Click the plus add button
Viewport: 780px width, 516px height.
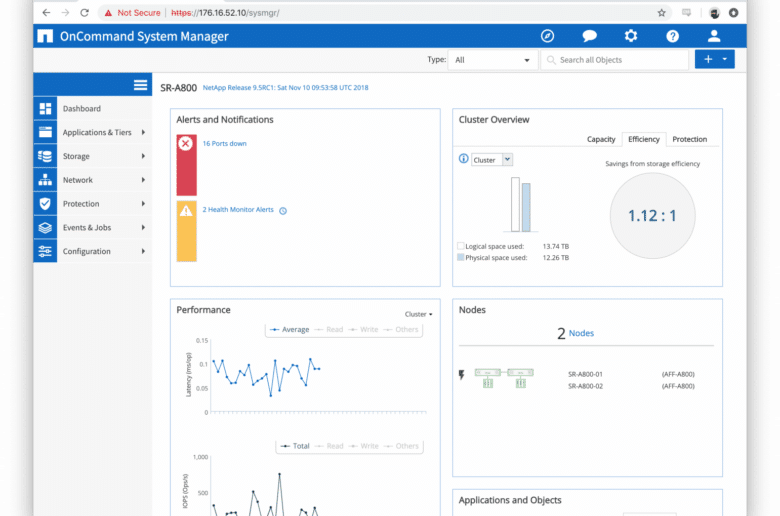[x=707, y=59]
